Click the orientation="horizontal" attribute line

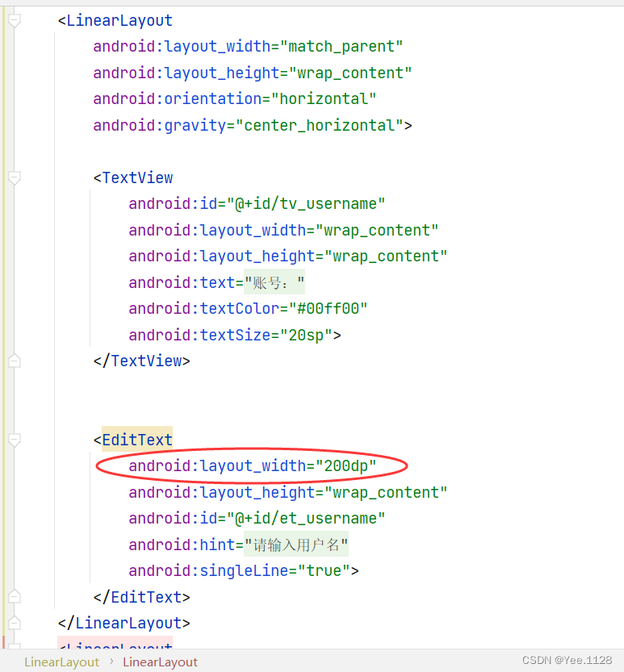click(x=235, y=99)
